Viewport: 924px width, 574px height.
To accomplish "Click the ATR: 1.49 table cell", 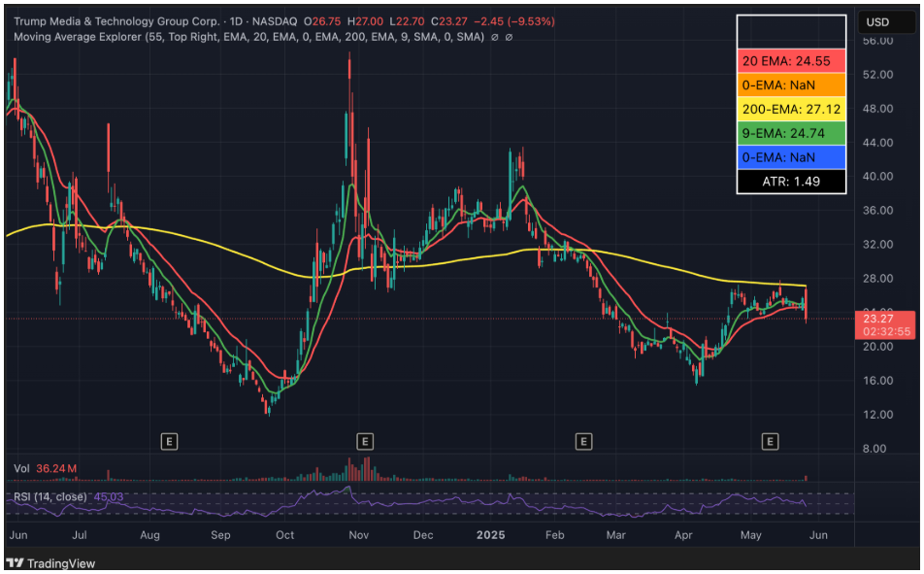I will pos(791,182).
